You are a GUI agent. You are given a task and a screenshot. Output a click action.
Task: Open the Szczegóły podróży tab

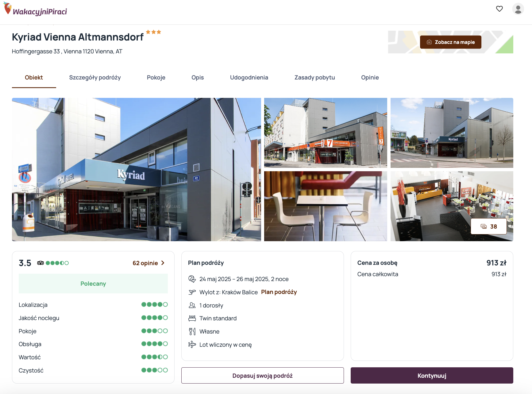coord(95,78)
